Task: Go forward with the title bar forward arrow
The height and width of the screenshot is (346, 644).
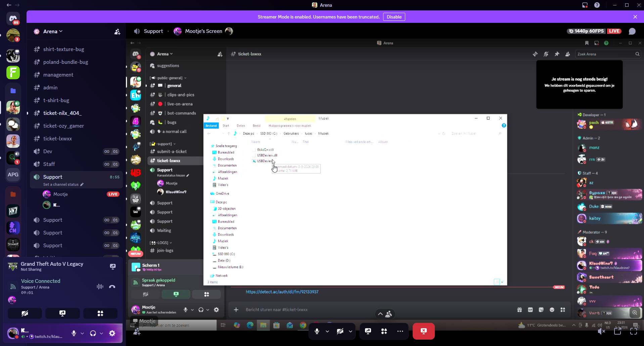Action: click(17, 5)
